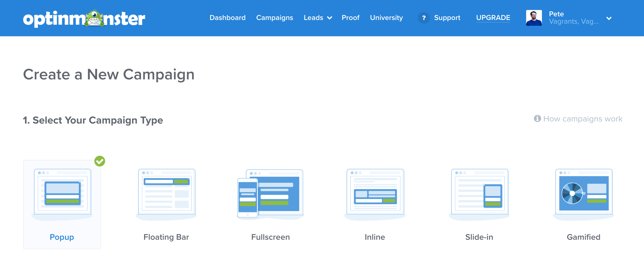Click the Fullscreen label
Screen dimensions: 644x255
(270, 237)
